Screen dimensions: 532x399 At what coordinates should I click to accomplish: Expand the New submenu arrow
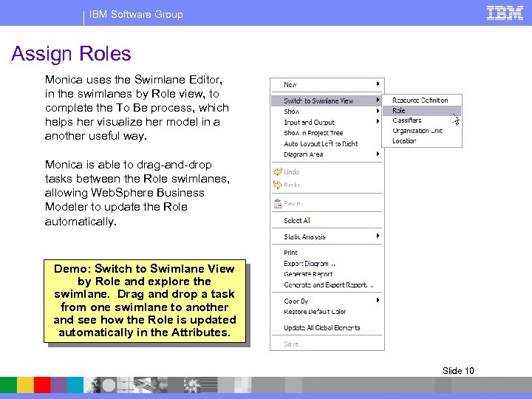pos(378,83)
